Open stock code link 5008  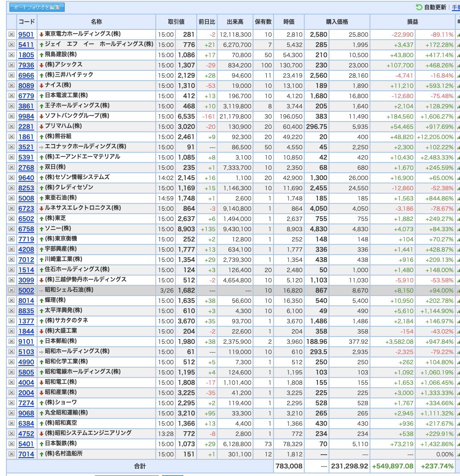click(x=26, y=198)
